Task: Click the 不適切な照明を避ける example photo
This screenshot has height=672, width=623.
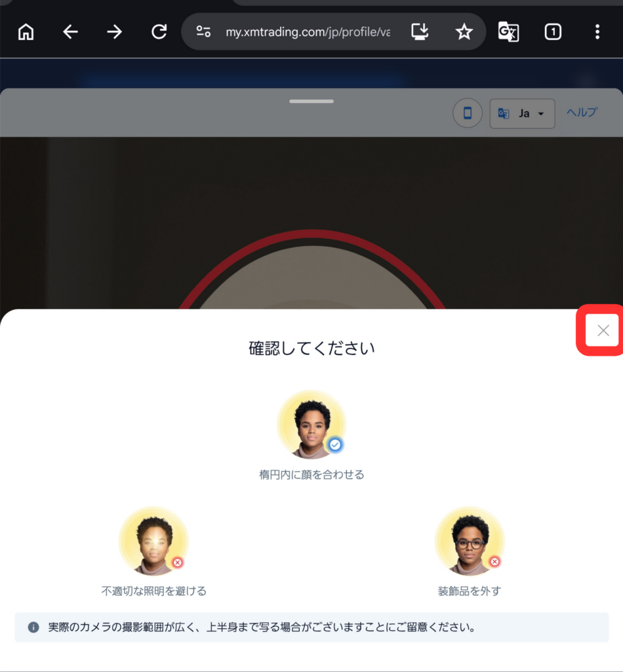Action: 153,541
